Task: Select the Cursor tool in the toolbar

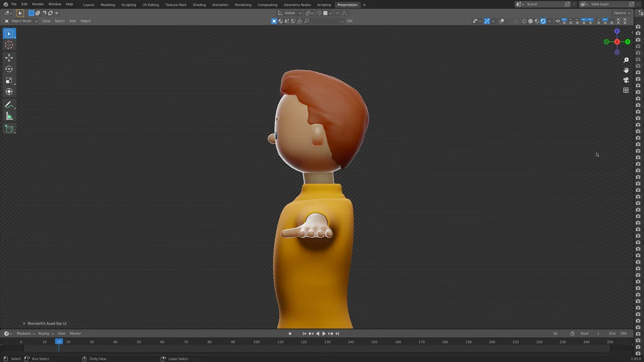Action: point(9,45)
